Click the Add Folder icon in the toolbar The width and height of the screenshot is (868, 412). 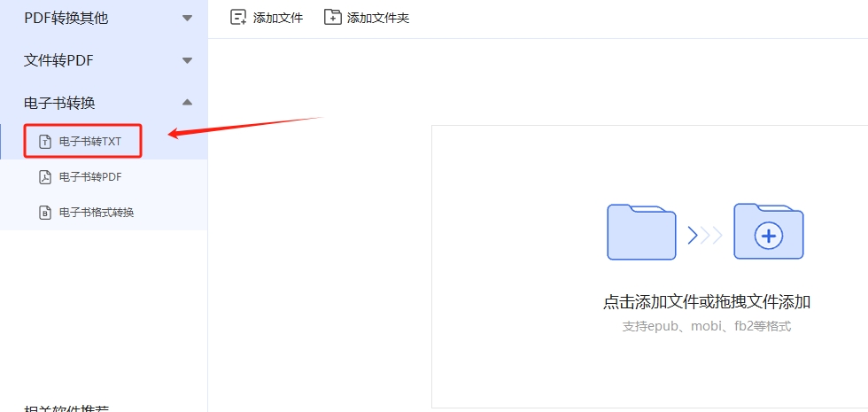pos(332,18)
